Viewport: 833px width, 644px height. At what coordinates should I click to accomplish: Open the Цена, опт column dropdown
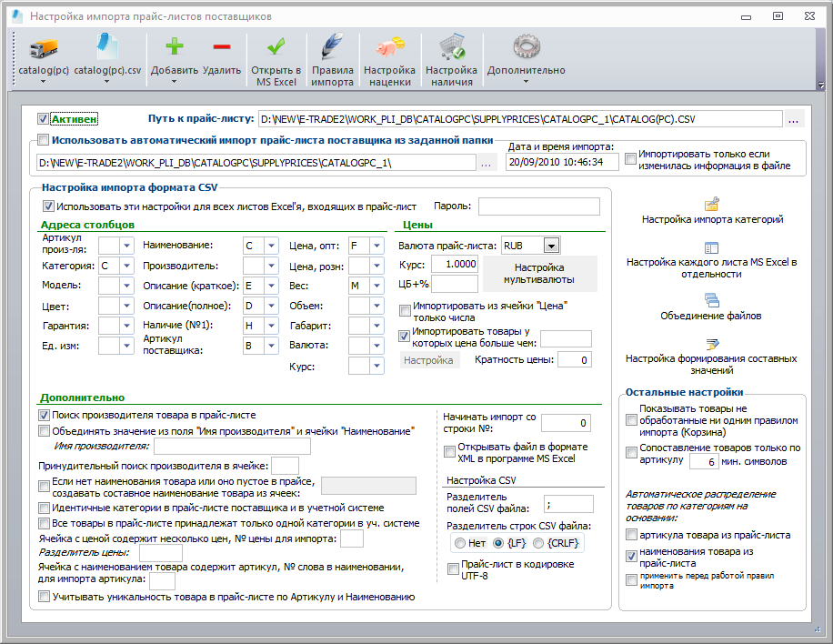(376, 246)
